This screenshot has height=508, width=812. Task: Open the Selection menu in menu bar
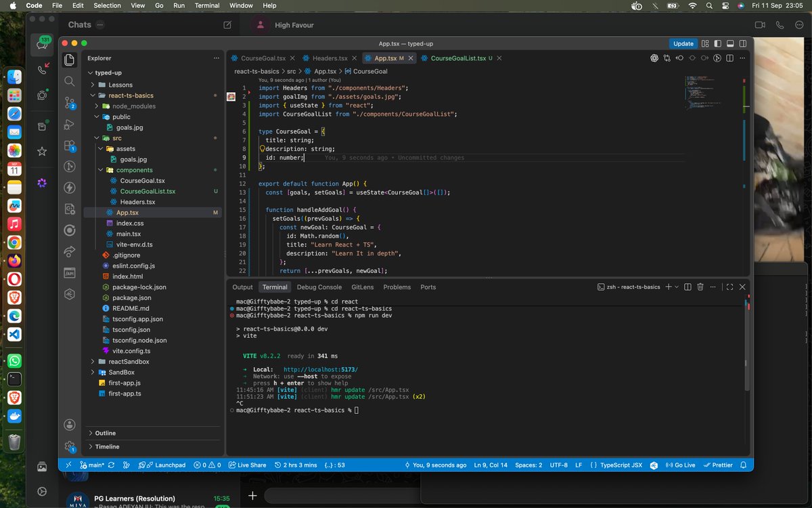tap(107, 5)
